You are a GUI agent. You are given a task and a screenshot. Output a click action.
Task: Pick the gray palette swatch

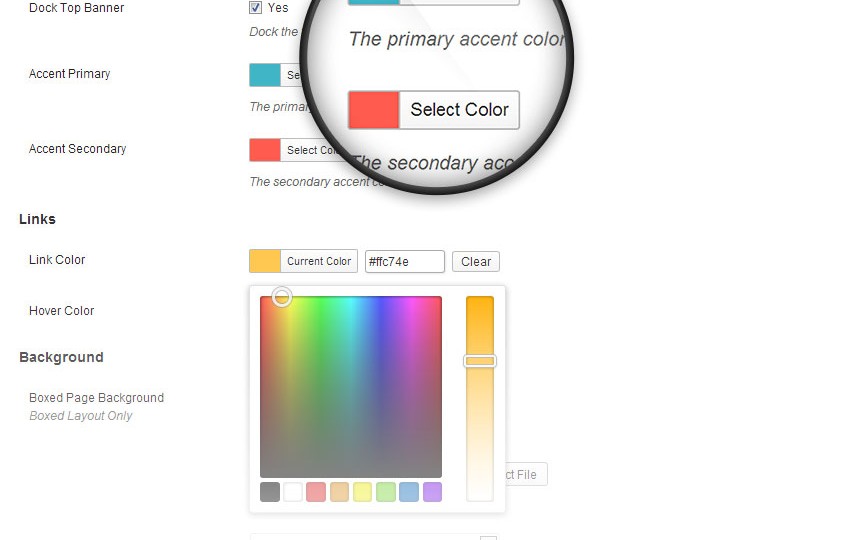point(270,492)
